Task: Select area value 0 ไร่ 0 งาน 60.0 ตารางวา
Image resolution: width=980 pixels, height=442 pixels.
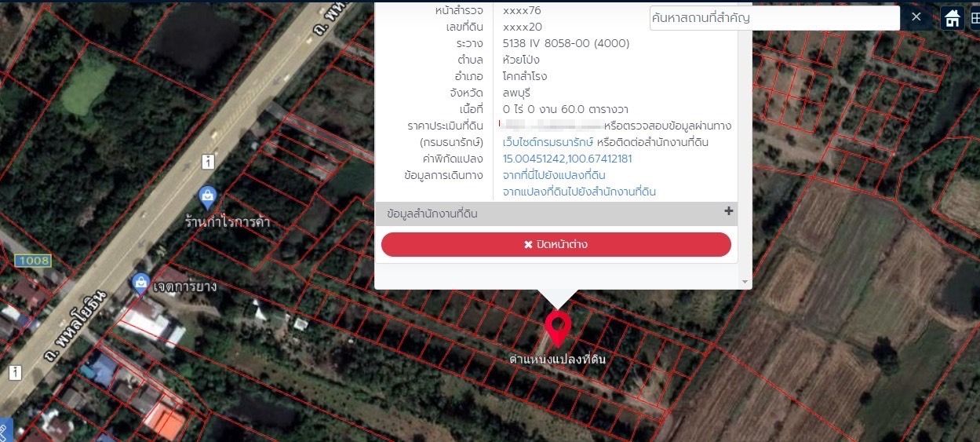Action: (x=565, y=109)
